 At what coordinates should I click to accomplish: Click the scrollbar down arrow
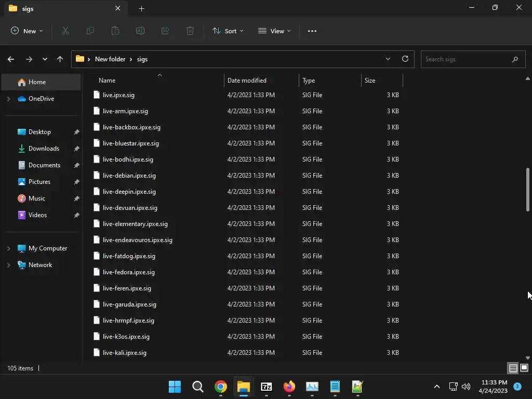[528, 357]
